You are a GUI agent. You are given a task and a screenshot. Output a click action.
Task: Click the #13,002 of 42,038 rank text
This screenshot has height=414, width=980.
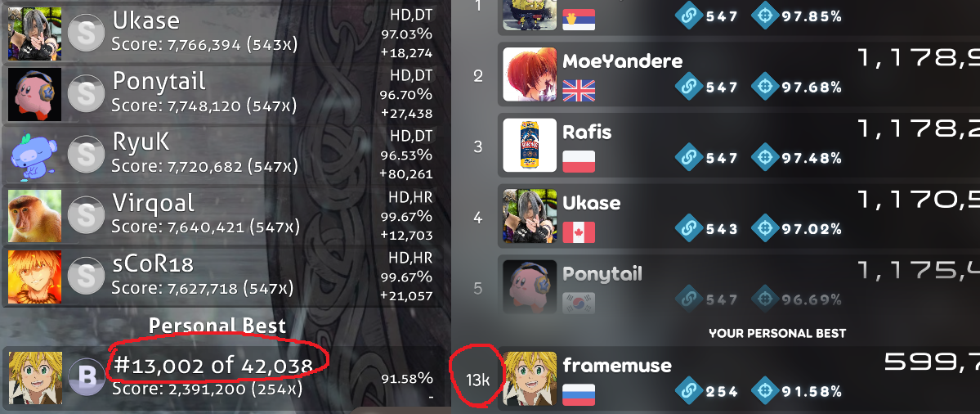pos(213,365)
